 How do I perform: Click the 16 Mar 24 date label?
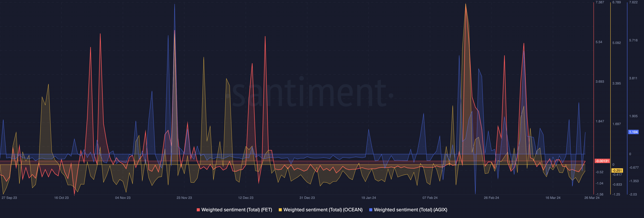tap(553, 198)
